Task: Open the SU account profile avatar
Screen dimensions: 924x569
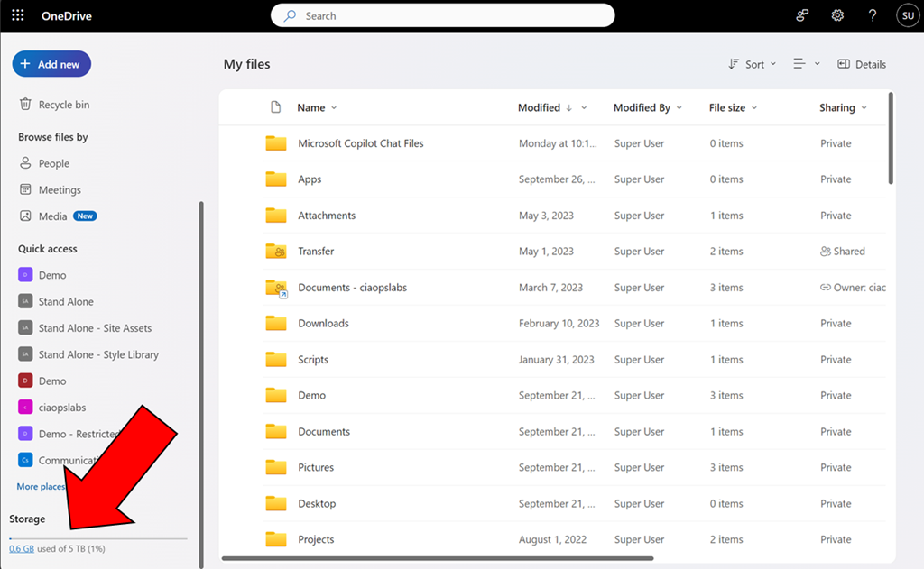Action: click(x=906, y=15)
